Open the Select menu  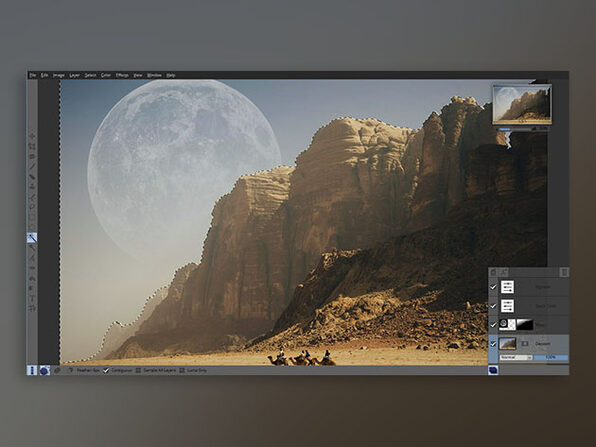(90, 75)
